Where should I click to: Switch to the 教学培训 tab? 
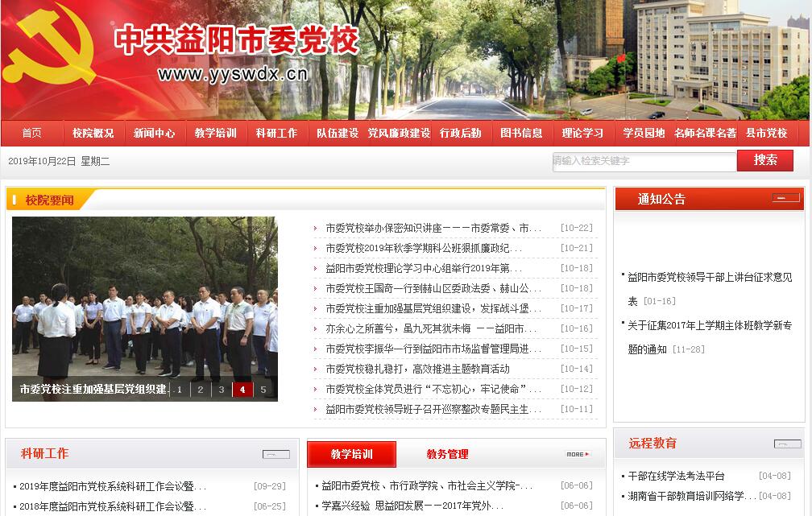[x=351, y=454]
